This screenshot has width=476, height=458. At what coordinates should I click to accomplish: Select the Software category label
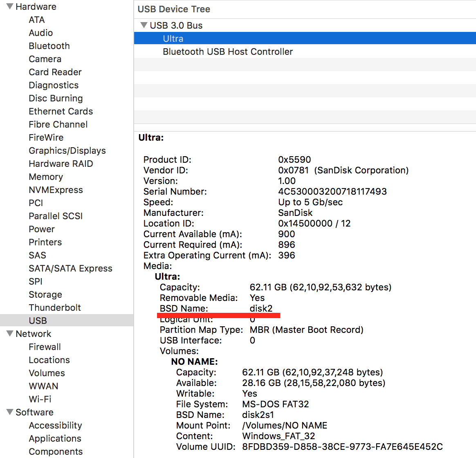click(34, 412)
